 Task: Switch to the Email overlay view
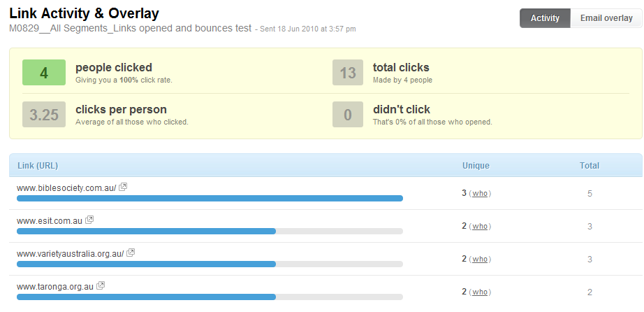pos(606,18)
